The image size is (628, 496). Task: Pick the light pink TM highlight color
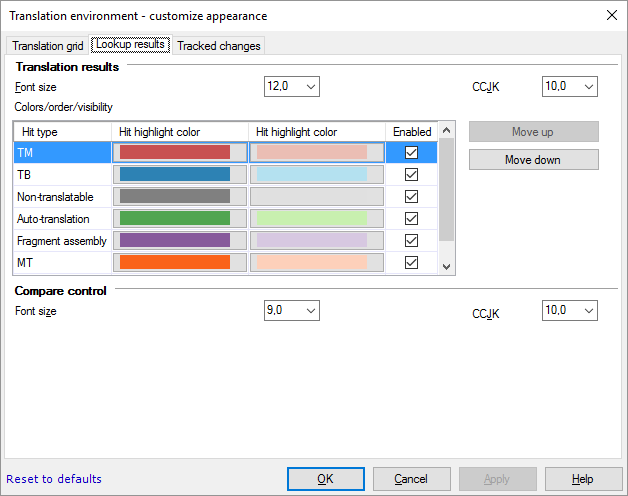click(x=317, y=152)
